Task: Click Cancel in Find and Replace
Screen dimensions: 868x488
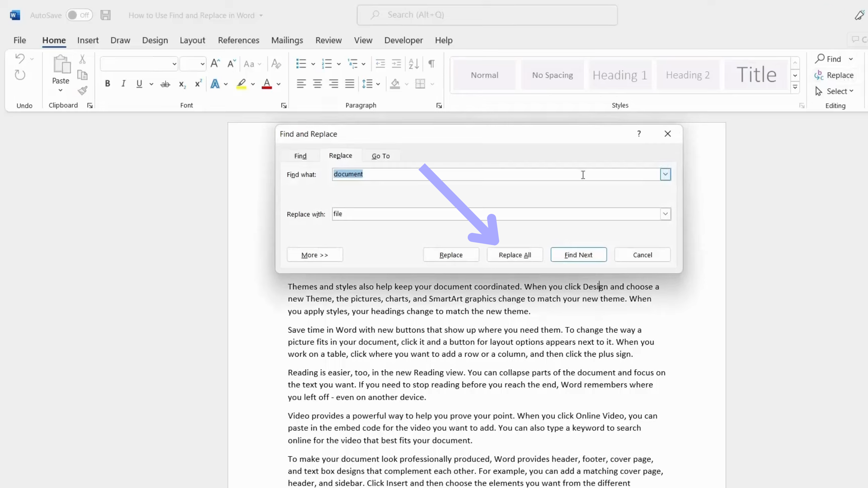Action: pos(643,255)
